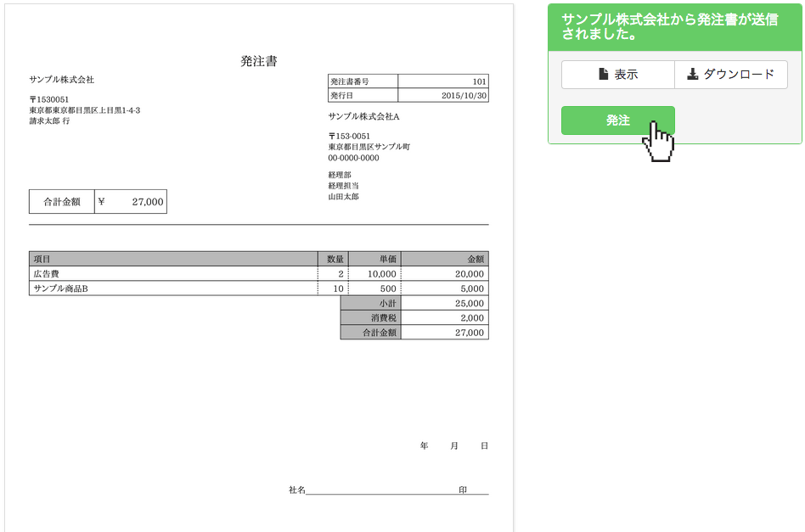805x532 pixels.
Task: Select 経理担当 line
Action: point(343,186)
